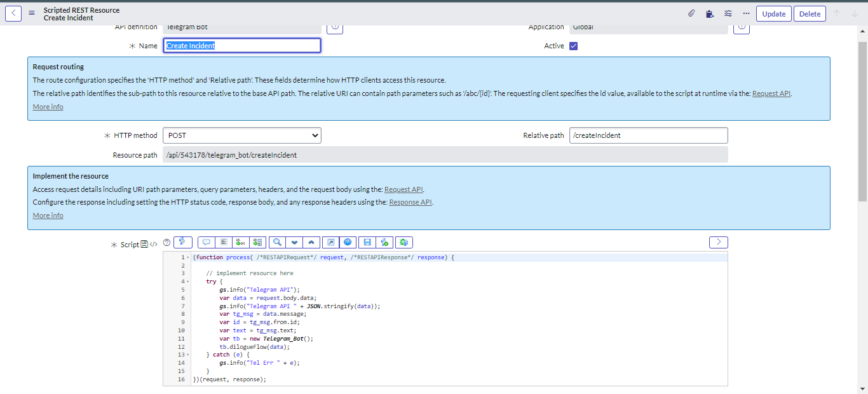Collapse the catch block at line 13

(x=187, y=355)
